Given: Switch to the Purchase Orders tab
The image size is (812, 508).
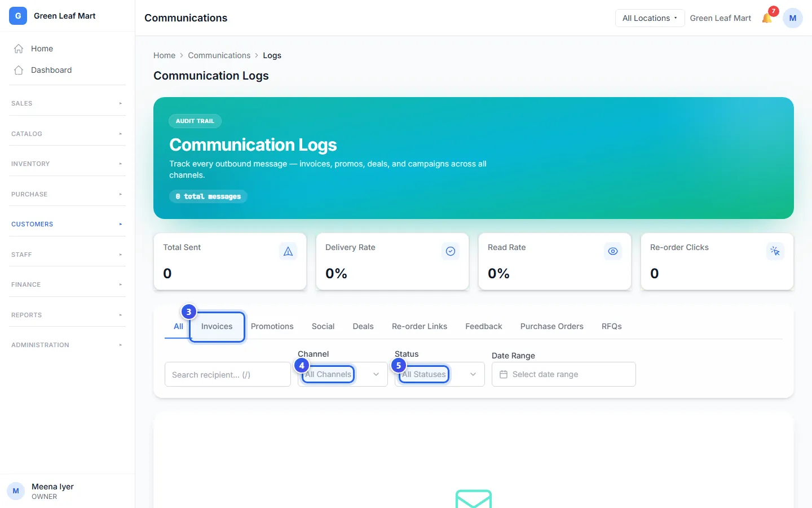Looking at the screenshot, I should click(x=552, y=326).
